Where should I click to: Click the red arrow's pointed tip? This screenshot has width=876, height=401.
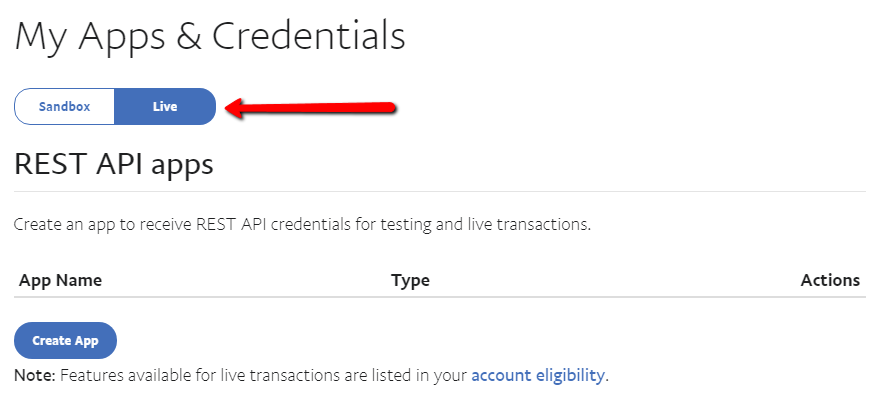tap(230, 108)
